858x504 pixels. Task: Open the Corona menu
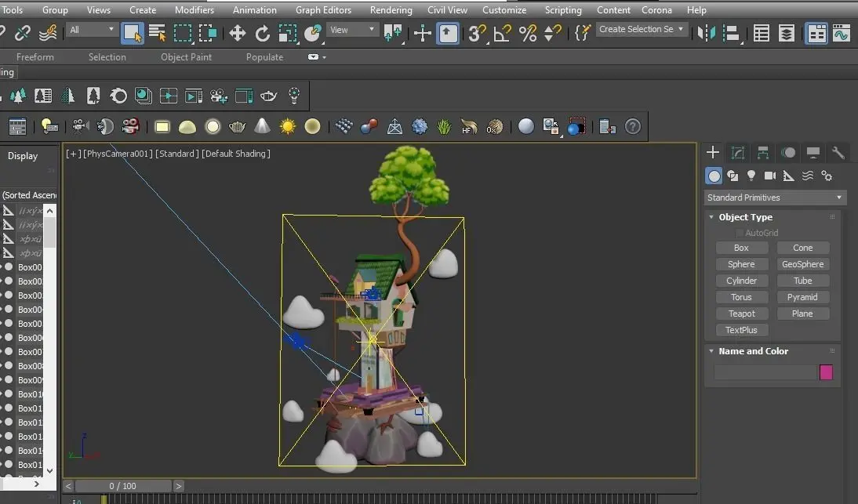(656, 10)
